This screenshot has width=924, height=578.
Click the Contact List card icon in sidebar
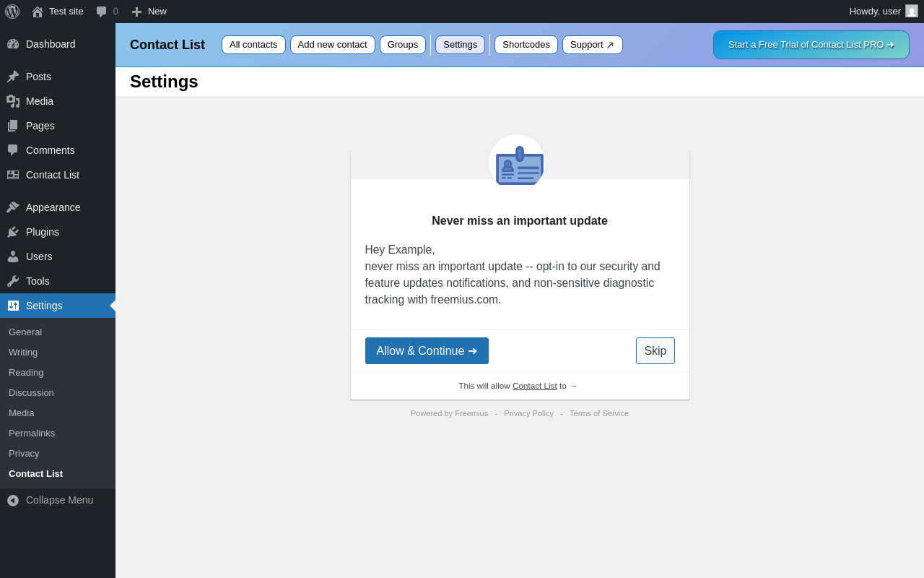tap(13, 175)
